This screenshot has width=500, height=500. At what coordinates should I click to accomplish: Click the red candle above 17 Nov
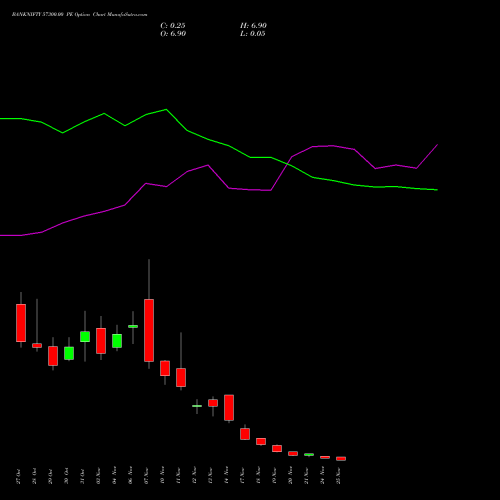(245, 434)
